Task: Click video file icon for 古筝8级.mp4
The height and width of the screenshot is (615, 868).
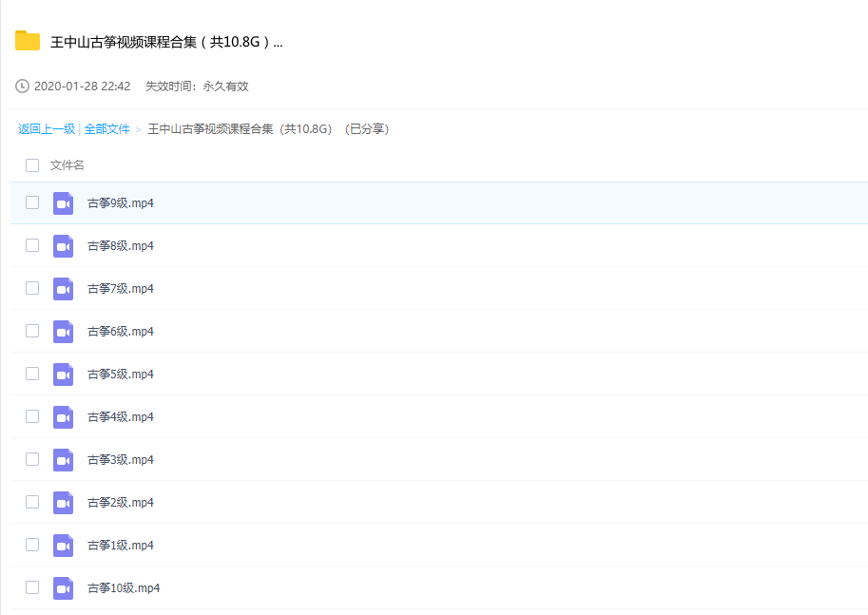Action: click(x=63, y=246)
